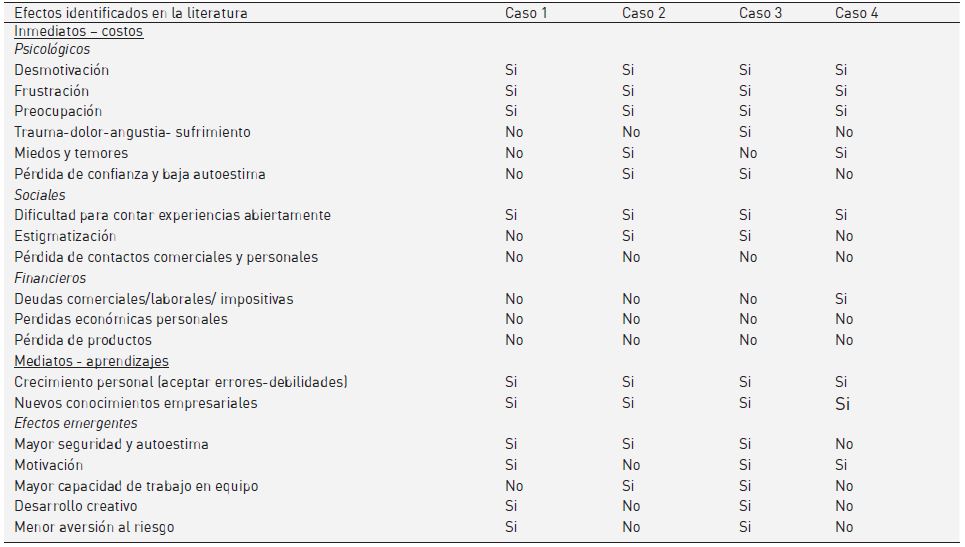Viewport: 965px width, 547px height.
Task: Select the 'Nuevos conocimientos empresariales' row label
Action: (x=136, y=403)
